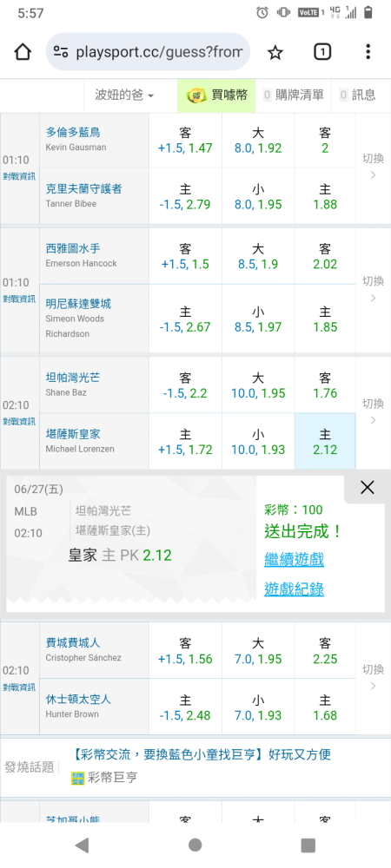Tap 切換 switch for the 坦帕灣光芒 game
This screenshot has width=391, height=868.
click(374, 411)
